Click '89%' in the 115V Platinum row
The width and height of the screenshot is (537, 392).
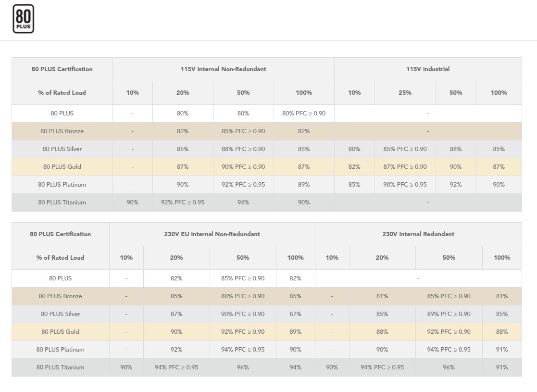pyautogui.click(x=304, y=185)
